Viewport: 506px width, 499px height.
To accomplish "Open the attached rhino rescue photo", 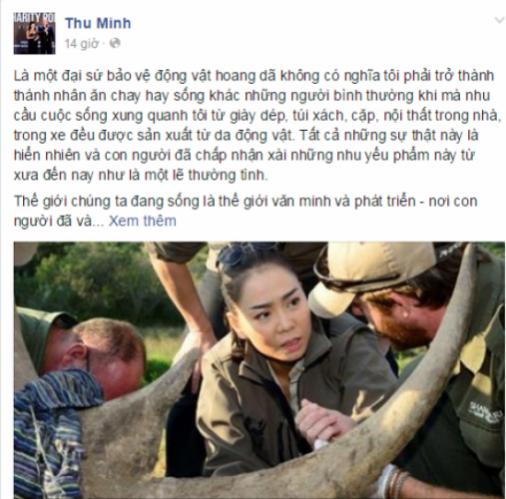I will click(x=259, y=370).
